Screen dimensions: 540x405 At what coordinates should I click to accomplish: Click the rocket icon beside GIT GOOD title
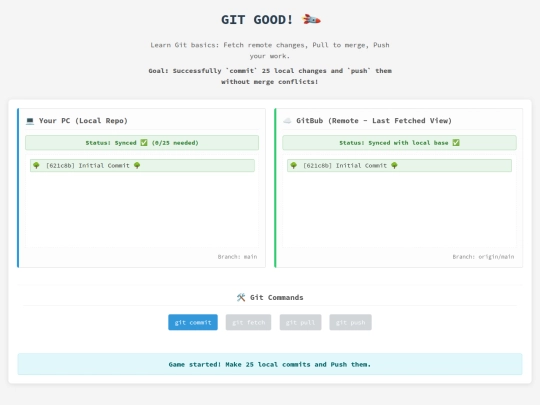pyautogui.click(x=311, y=20)
